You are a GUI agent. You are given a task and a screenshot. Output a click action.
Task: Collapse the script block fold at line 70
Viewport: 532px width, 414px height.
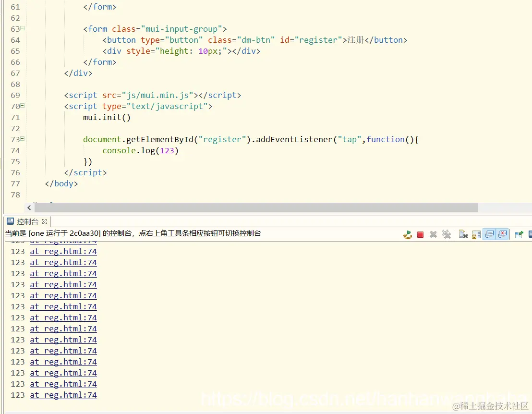click(x=23, y=106)
